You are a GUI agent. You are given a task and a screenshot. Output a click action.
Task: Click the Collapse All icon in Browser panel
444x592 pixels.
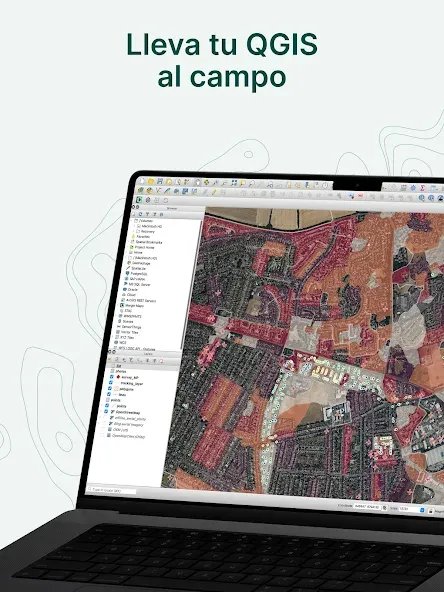click(155, 214)
